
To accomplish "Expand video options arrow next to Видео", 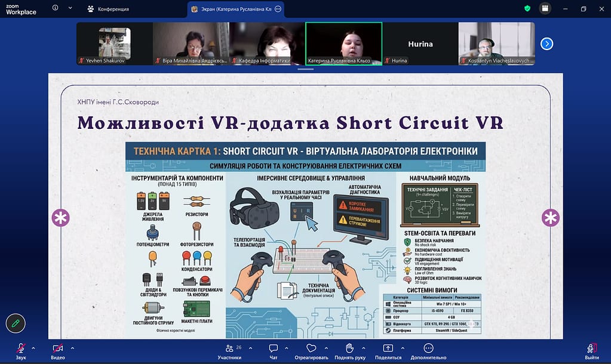I will coord(72,347).
